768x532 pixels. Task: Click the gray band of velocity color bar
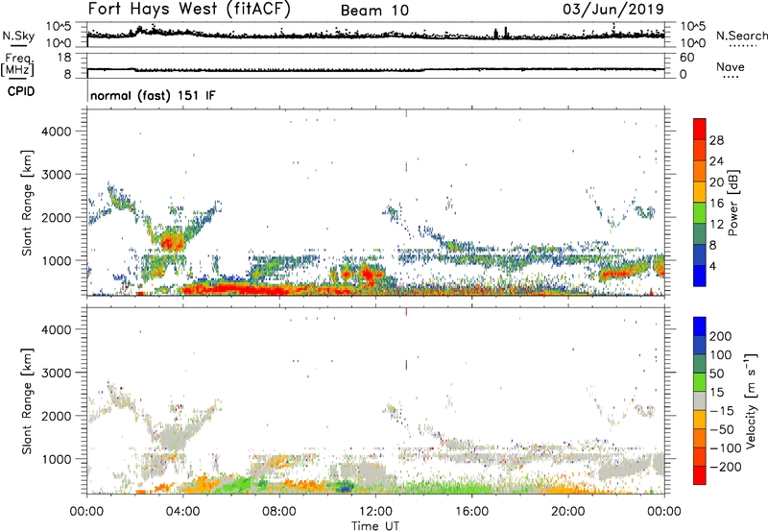[700, 401]
